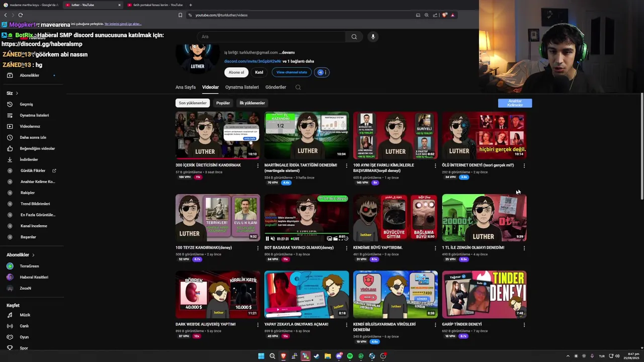Screen dimensions: 644x362
Task: Switch to madame martha koyu browser tab
Action: 30,5
